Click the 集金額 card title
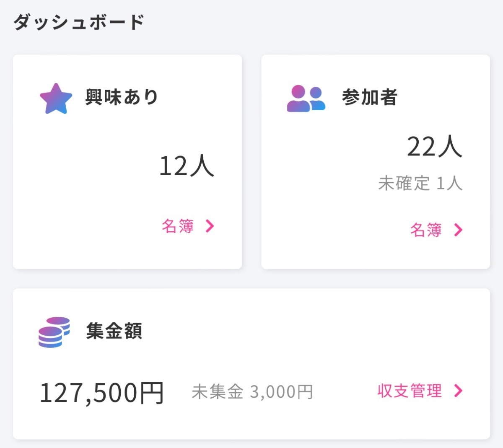 [x=114, y=331]
